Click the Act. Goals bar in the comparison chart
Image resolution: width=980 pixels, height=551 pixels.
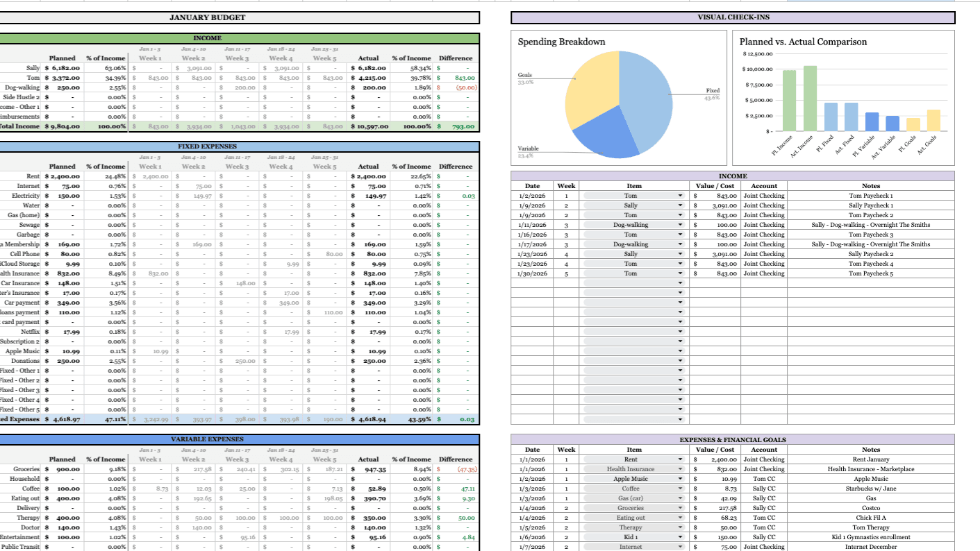pos(933,121)
